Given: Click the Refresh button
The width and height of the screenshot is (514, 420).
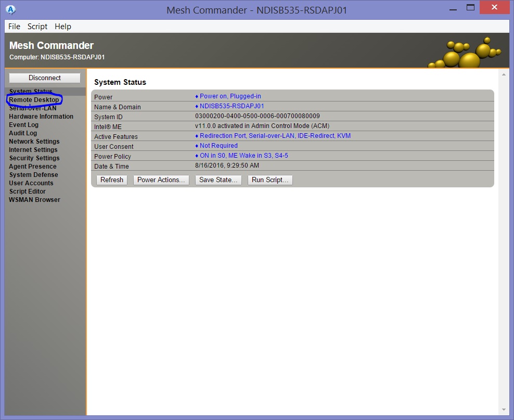Looking at the screenshot, I should [112, 180].
